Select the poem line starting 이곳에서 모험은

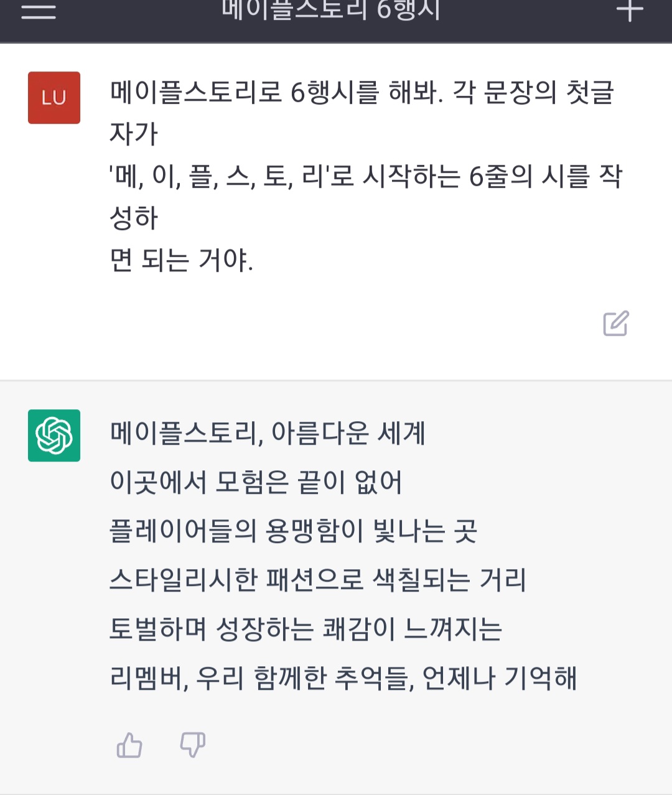pyautogui.click(x=256, y=482)
